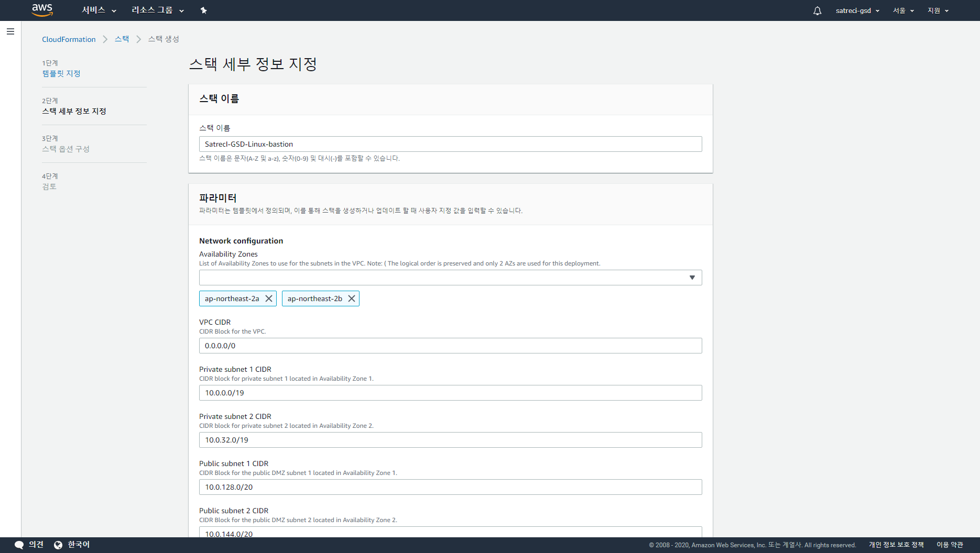Open the hamburger side navigation menu

click(10, 31)
